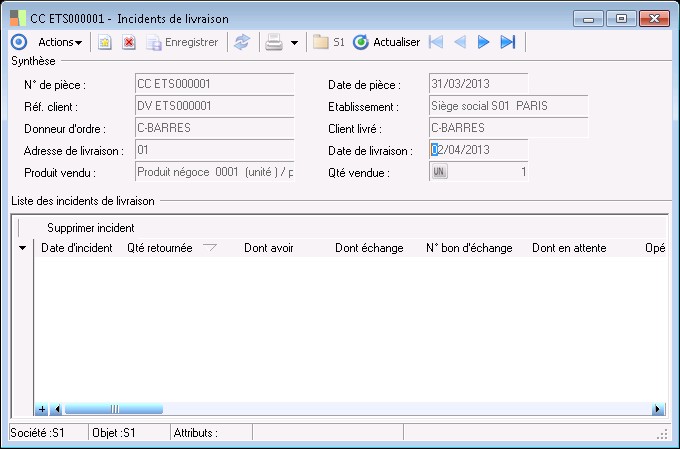Click the Réf. client field

(215, 106)
